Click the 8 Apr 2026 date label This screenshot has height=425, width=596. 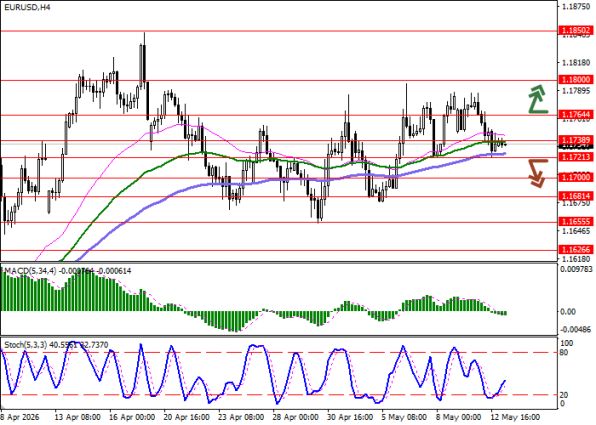(19, 417)
